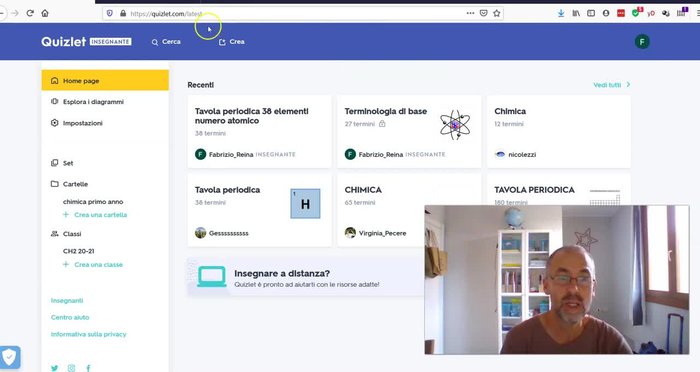The height and width of the screenshot is (372, 700).
Task: Bookmark this page with star icon
Action: [x=496, y=13]
